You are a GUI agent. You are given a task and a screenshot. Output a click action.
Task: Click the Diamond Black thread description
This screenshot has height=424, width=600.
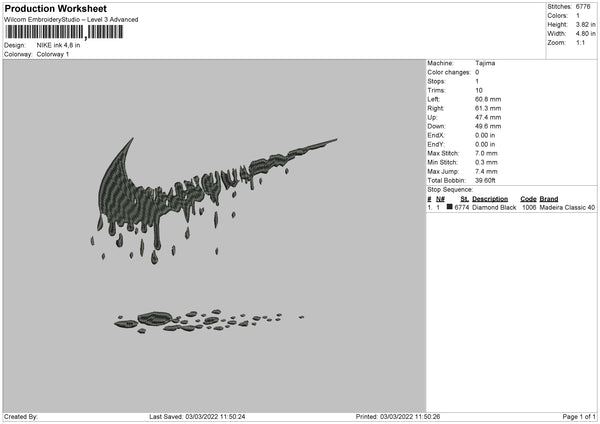pyautogui.click(x=494, y=207)
